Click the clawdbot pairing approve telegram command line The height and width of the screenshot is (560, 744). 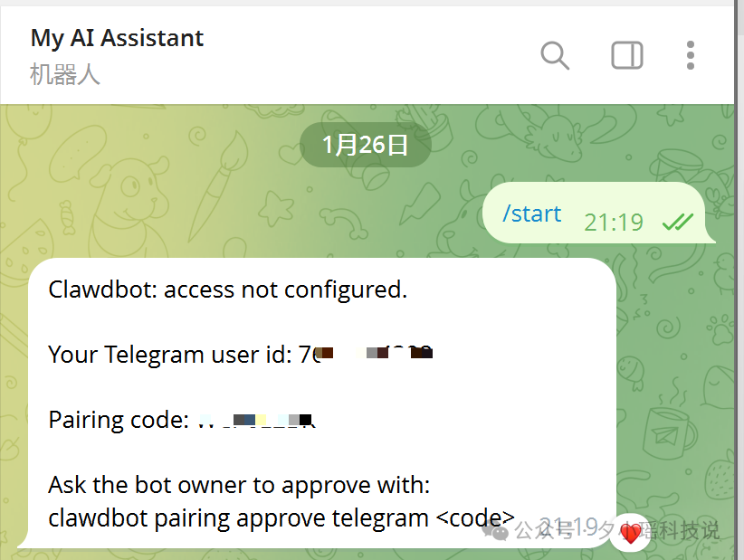click(281, 517)
